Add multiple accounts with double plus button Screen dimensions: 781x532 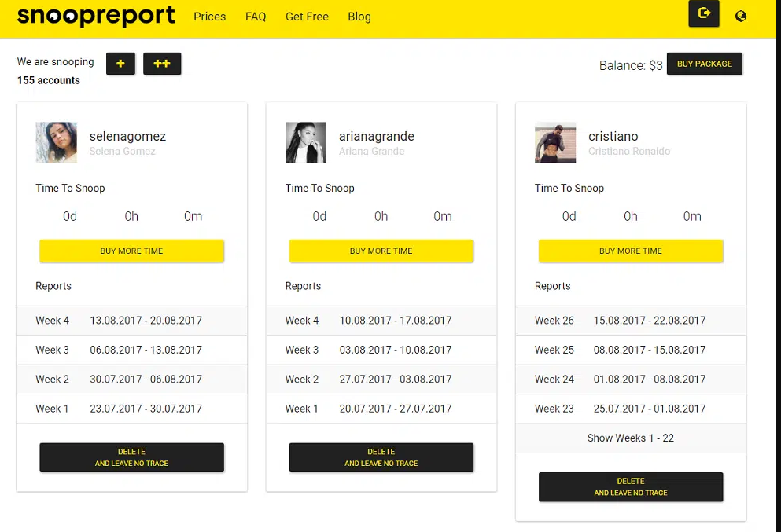tap(162, 64)
